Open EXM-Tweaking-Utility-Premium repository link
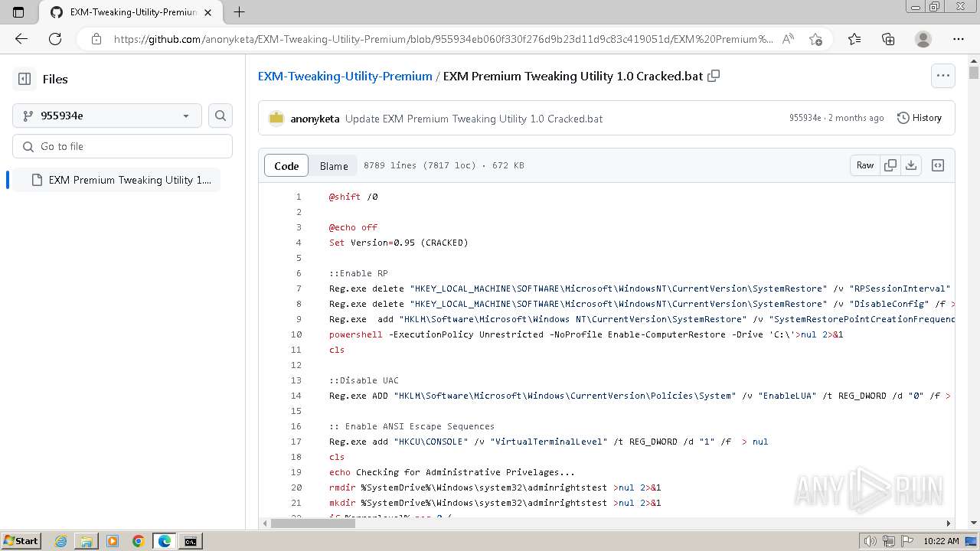The height and width of the screenshot is (551, 980). pyautogui.click(x=345, y=76)
